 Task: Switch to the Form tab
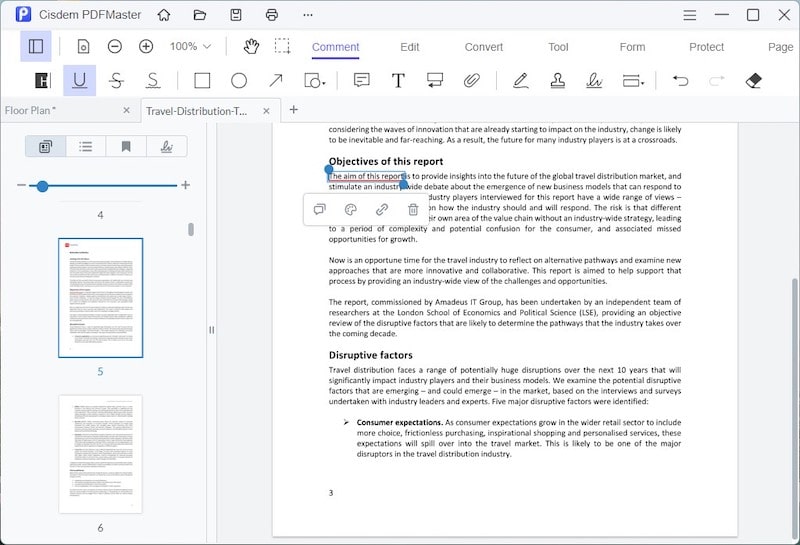(632, 47)
